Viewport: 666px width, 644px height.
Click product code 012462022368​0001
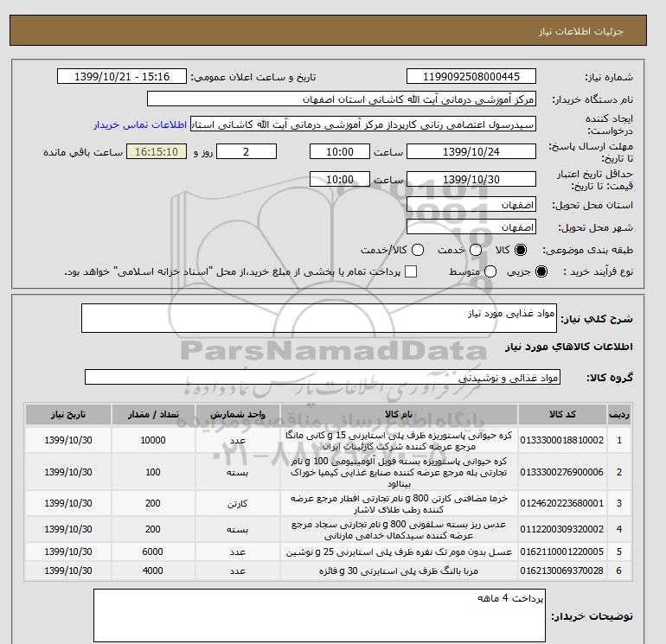[x=562, y=503]
